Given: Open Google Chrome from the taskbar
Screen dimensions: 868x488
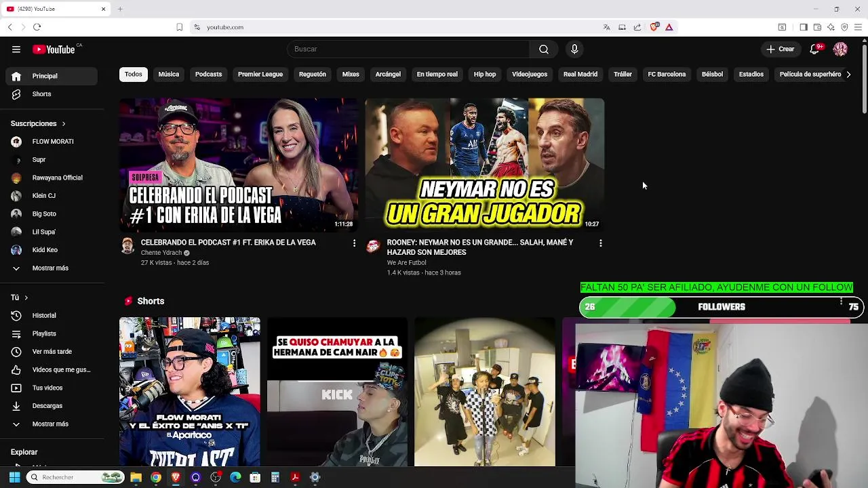Looking at the screenshot, I should coord(156,477).
